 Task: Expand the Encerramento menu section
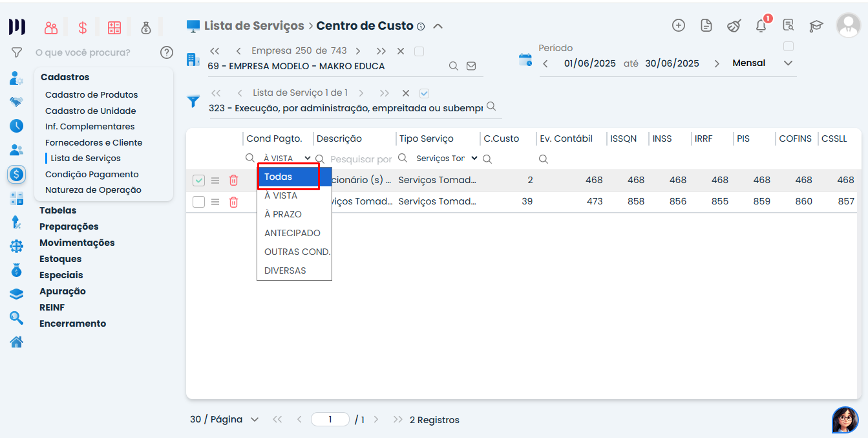pos(72,323)
